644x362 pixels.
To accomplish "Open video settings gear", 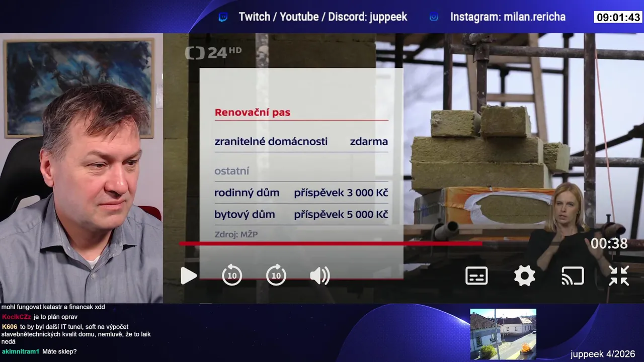I will click(x=524, y=276).
